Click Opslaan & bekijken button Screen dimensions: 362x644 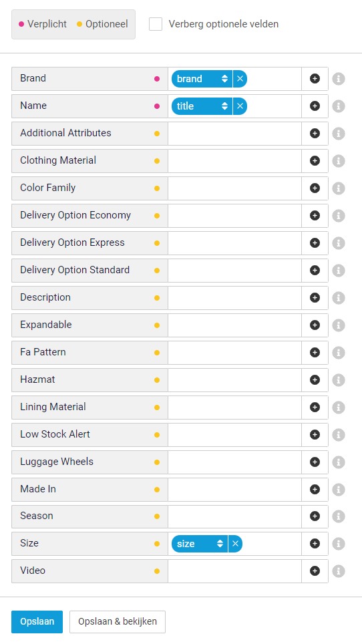(x=118, y=622)
